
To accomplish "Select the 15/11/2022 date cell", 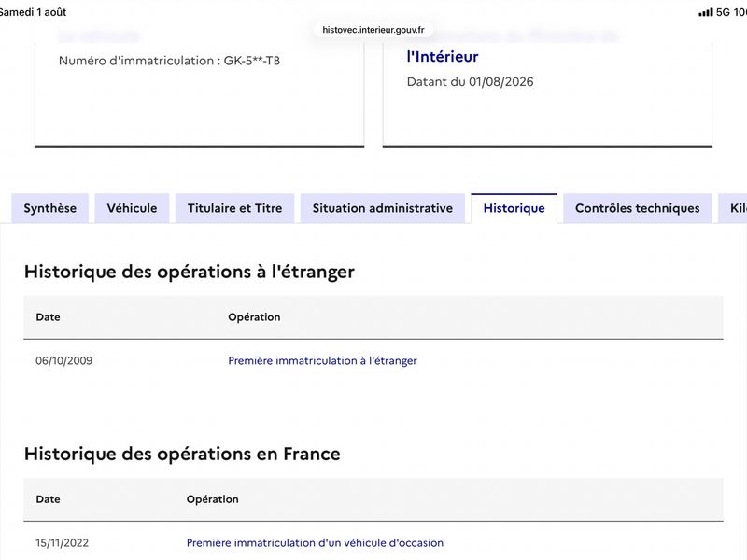I will (62, 542).
